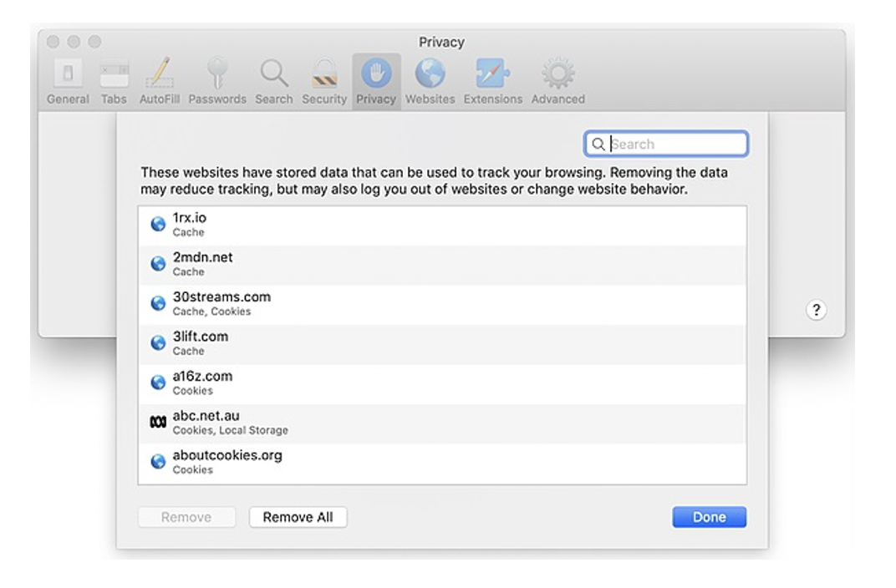Open the Websites globe preferences pane
The image size is (896, 588).
click(x=430, y=82)
